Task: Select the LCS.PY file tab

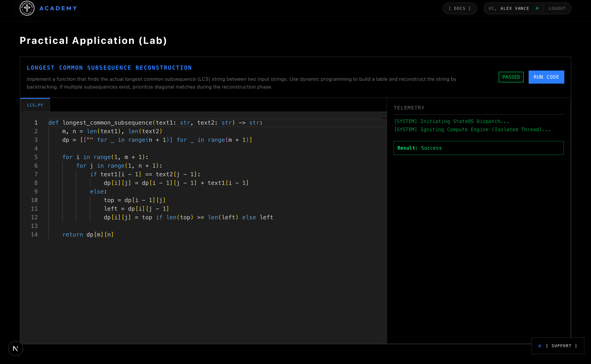Action: [x=35, y=105]
